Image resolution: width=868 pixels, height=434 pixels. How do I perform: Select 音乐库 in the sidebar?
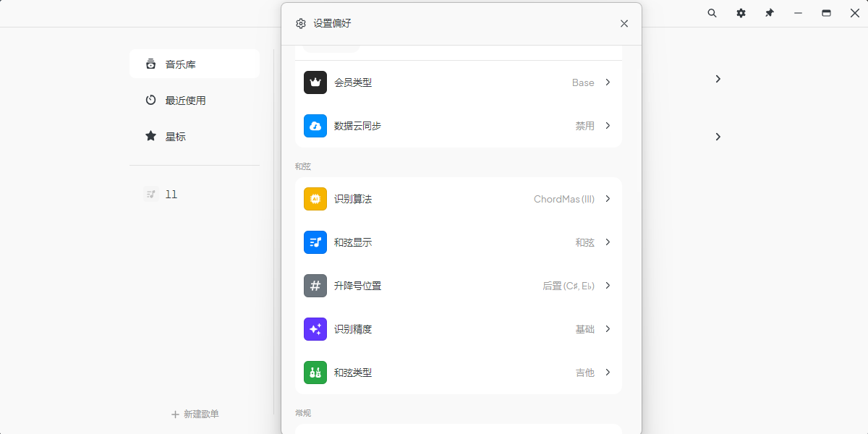tap(195, 64)
